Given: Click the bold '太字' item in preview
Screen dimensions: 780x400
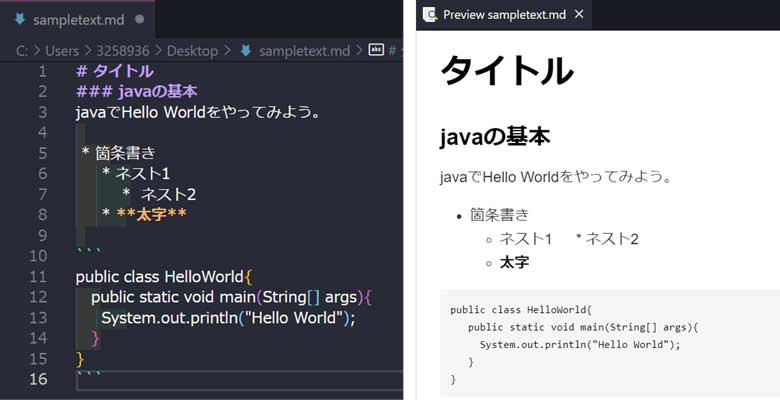Looking at the screenshot, I should (514, 262).
